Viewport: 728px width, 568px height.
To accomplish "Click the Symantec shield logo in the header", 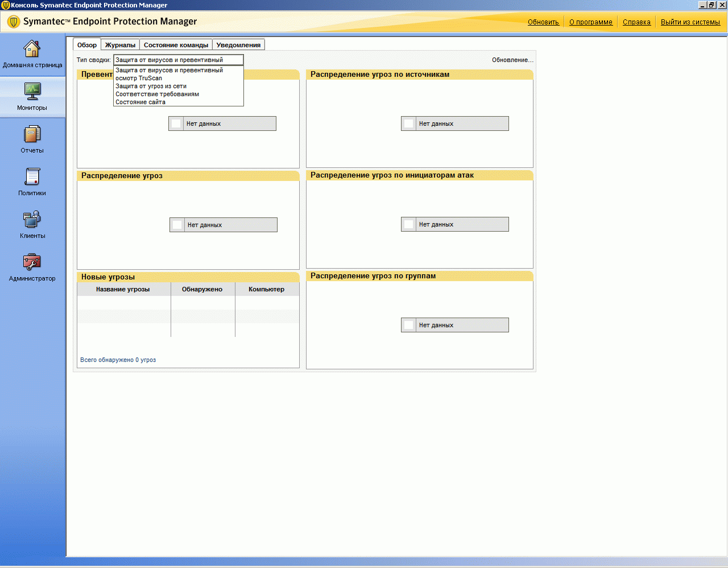I will tap(14, 22).
